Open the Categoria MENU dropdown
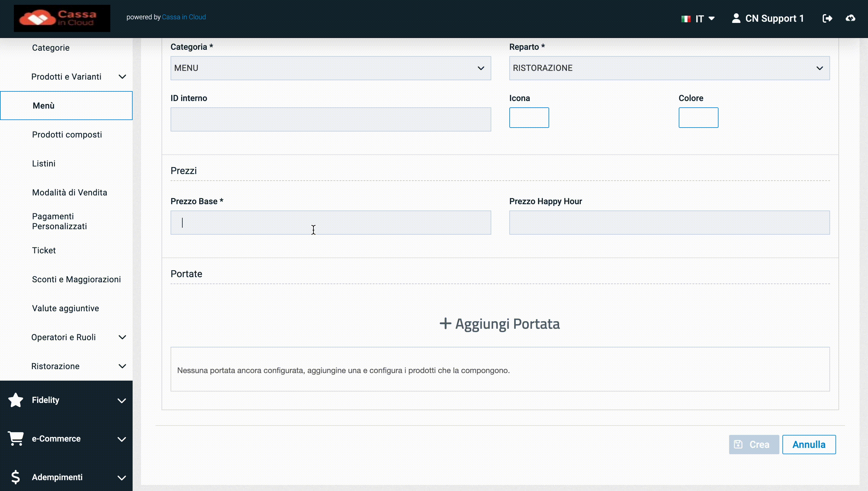The height and width of the screenshot is (491, 868). click(x=331, y=68)
